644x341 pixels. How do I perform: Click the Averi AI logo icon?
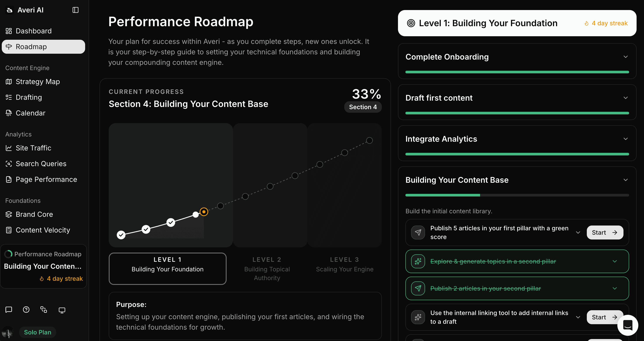click(x=10, y=10)
